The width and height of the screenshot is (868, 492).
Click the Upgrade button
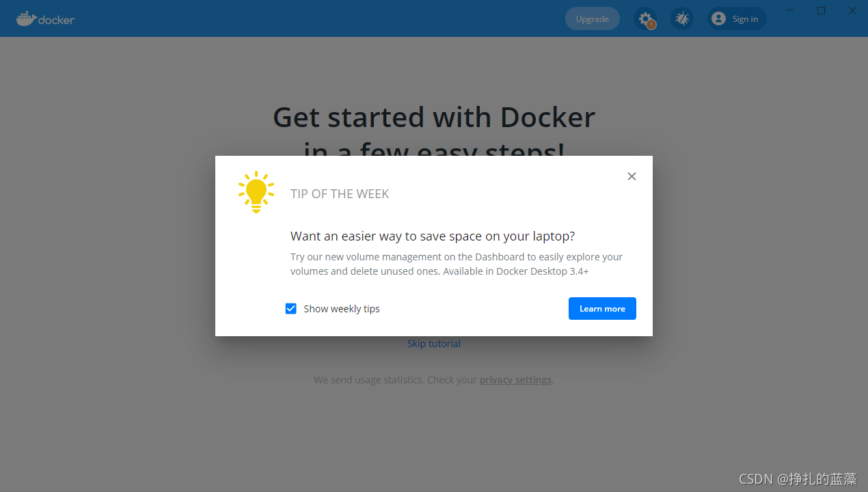pos(592,18)
